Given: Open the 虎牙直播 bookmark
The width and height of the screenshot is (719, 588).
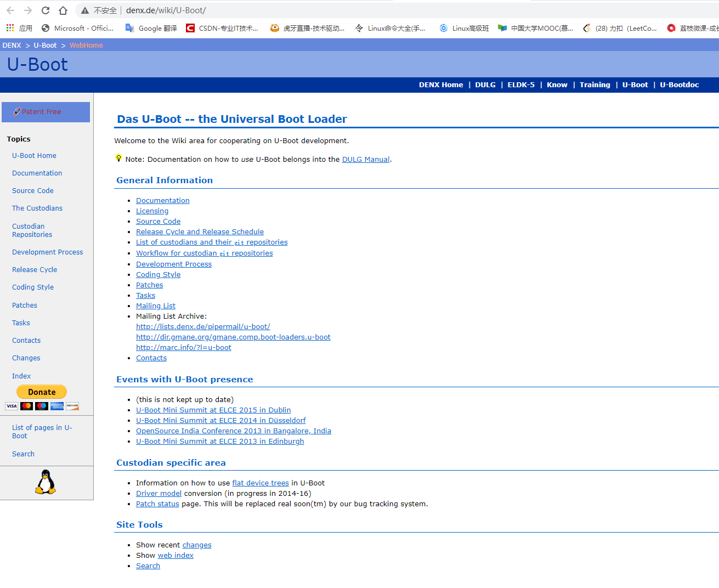Looking at the screenshot, I should pyautogui.click(x=307, y=28).
